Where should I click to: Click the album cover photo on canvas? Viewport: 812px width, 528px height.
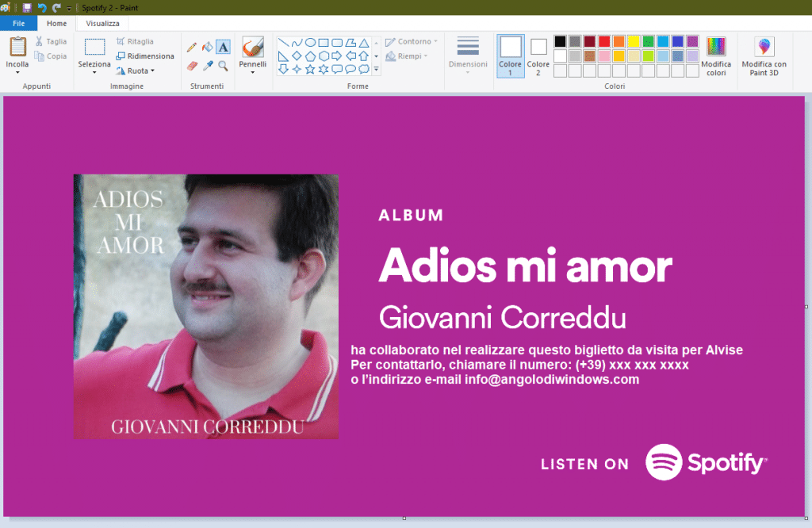(x=206, y=307)
